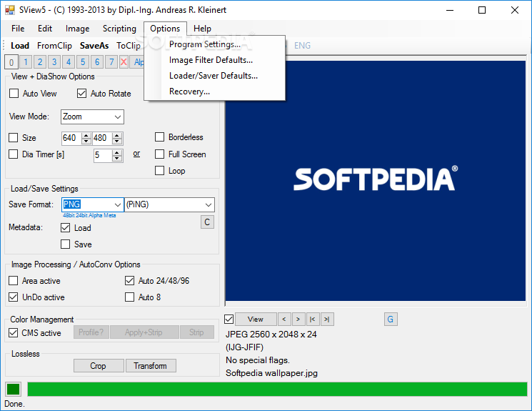
Task: Click the blue G button
Action: pos(391,320)
